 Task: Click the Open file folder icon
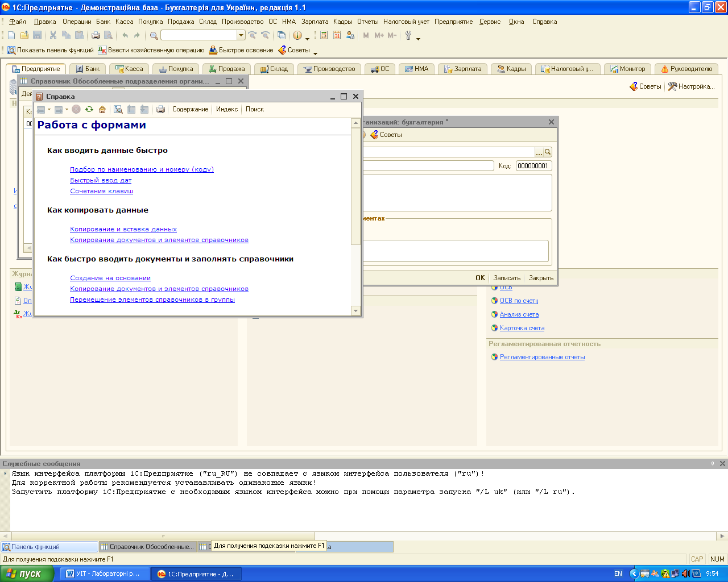24,35
